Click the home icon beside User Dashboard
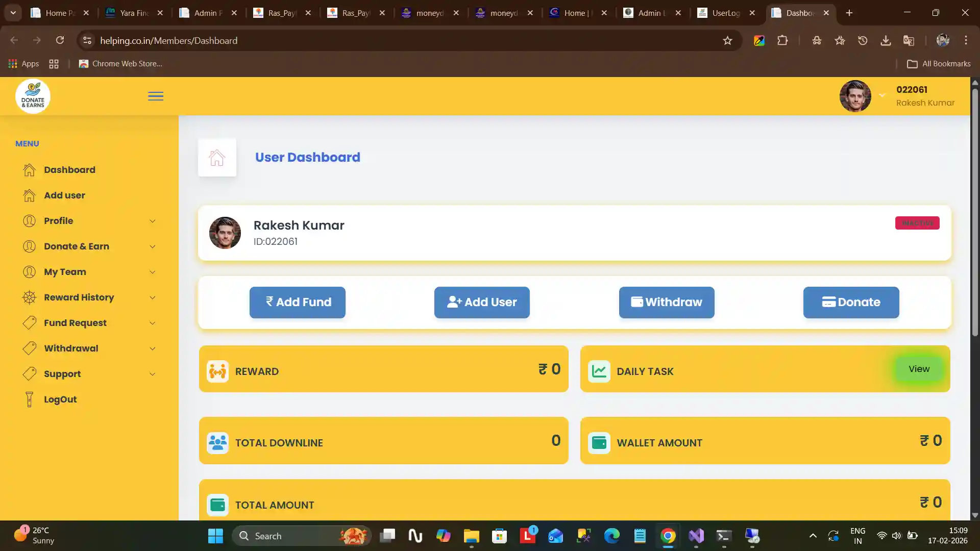This screenshot has height=551, width=980. click(x=217, y=158)
